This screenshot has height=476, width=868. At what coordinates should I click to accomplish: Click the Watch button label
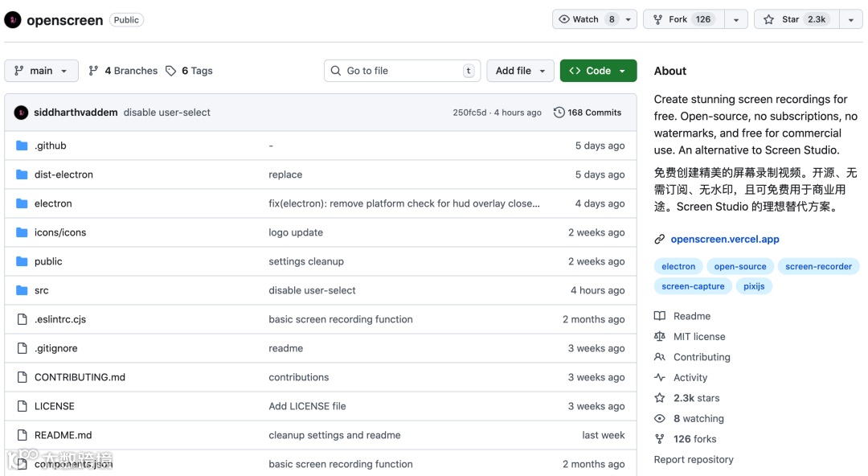[x=585, y=19]
